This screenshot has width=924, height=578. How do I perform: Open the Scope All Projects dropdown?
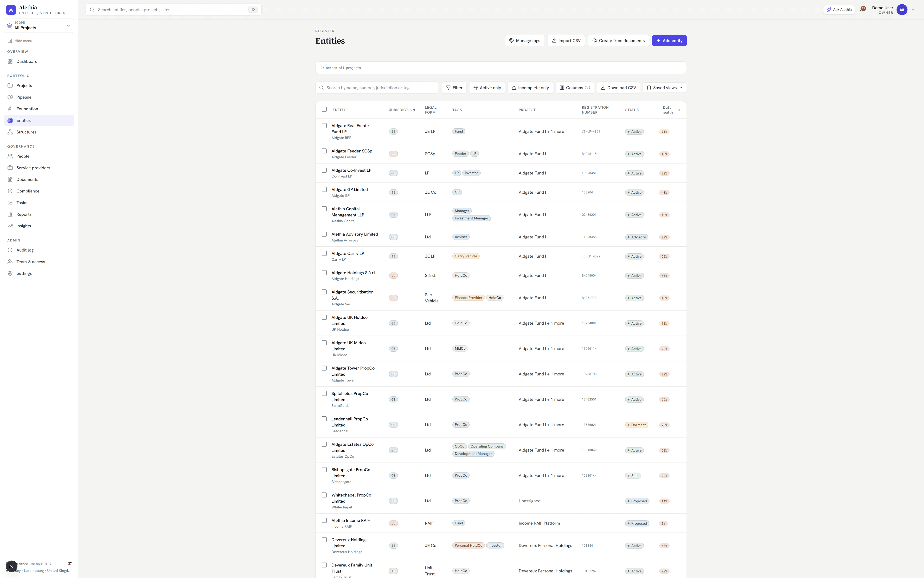point(39,26)
